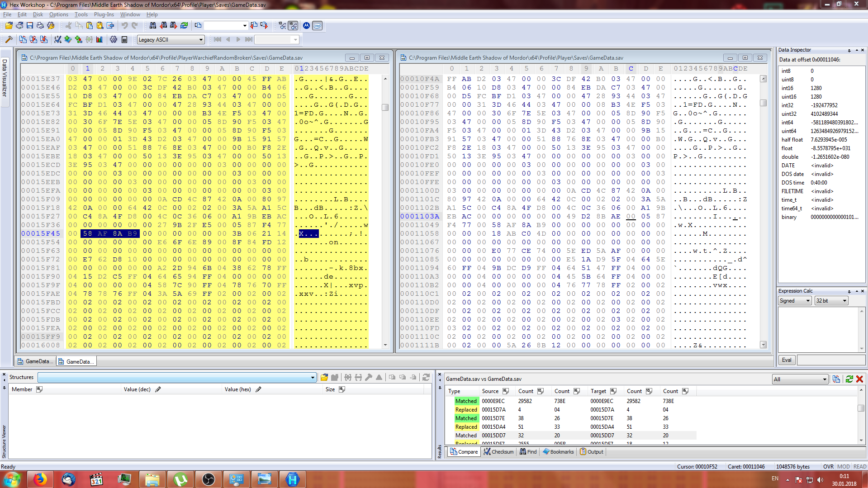Toggle hex display on Source column header
This screenshot has width=868, height=488.
(x=506, y=391)
